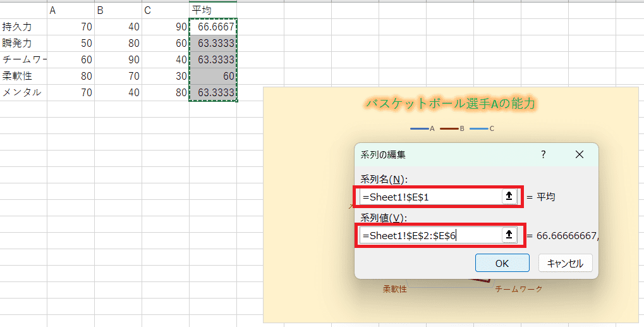The image size is (644, 327).
Task: Select the cell containing 66.6667
Action: [x=213, y=27]
